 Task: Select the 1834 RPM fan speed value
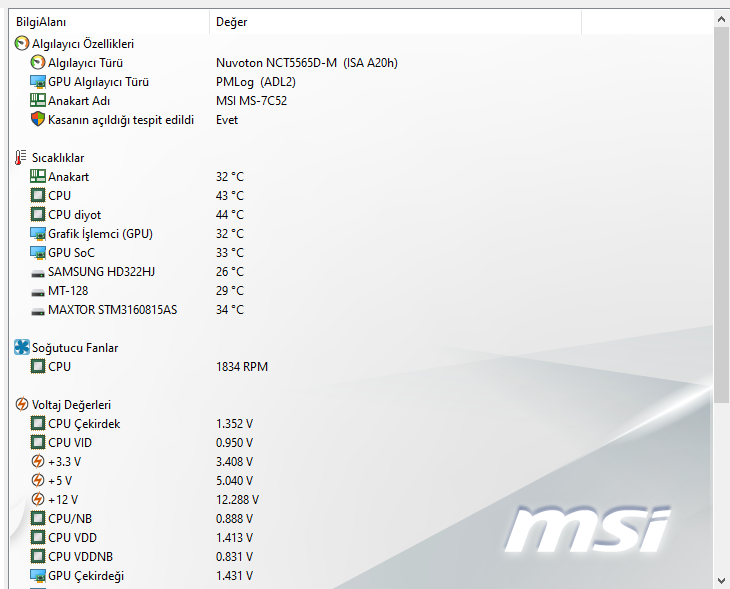click(x=242, y=367)
